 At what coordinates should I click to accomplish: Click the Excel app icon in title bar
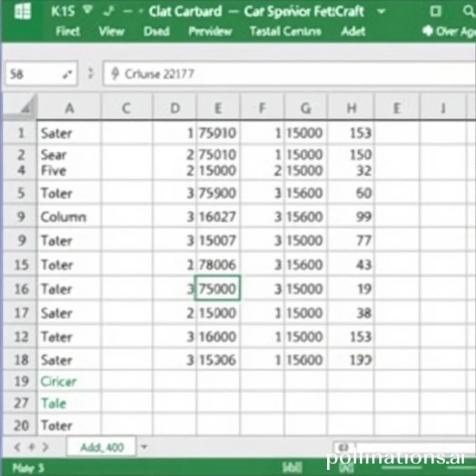[x=22, y=12]
